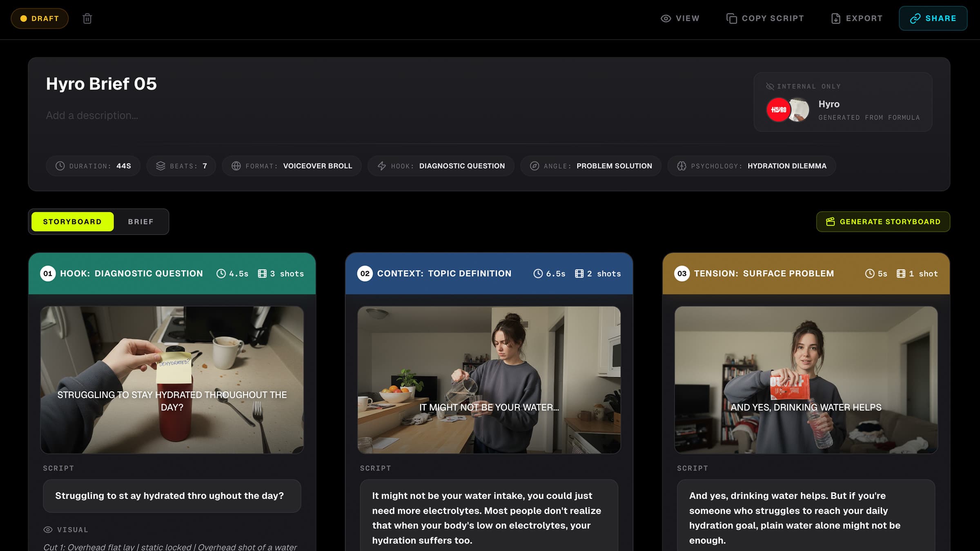The width and height of the screenshot is (980, 551).
Task: Click the duration clock icon
Action: [x=60, y=166]
